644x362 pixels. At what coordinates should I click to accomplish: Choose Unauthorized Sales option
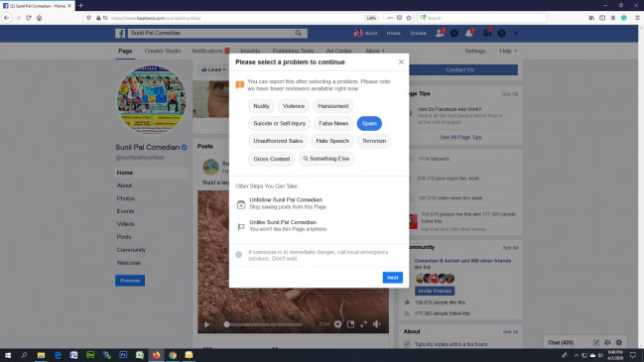[x=278, y=141]
